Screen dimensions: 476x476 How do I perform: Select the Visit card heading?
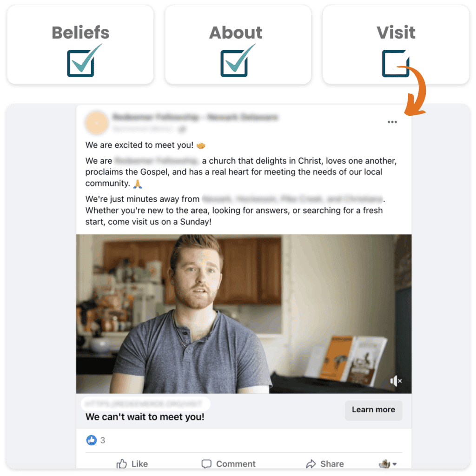[x=396, y=33]
